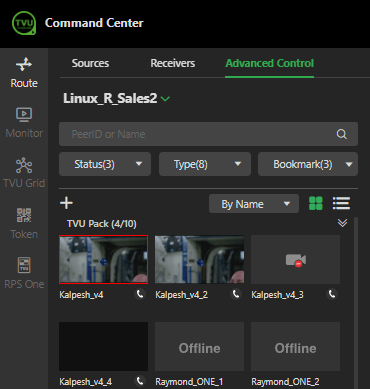Viewport: 370px width, 389px height.
Task: Select the Raymond_ONE_2 offline thumbnail
Action: pos(295,346)
